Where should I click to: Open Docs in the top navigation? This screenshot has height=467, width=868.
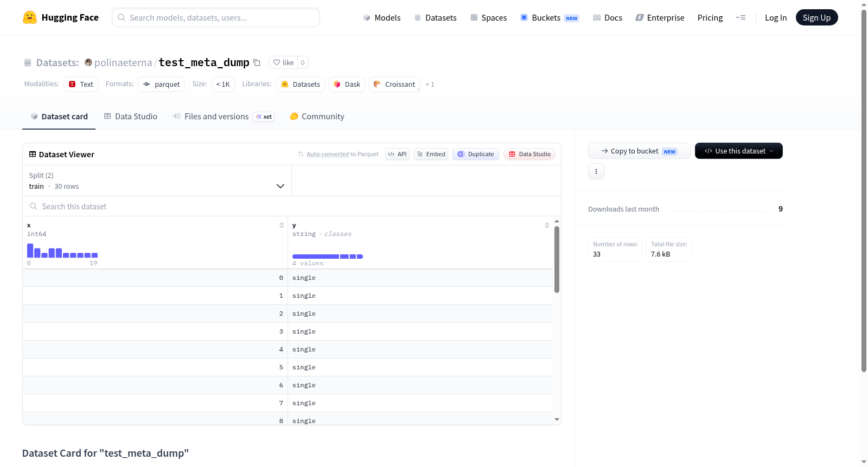608,17
